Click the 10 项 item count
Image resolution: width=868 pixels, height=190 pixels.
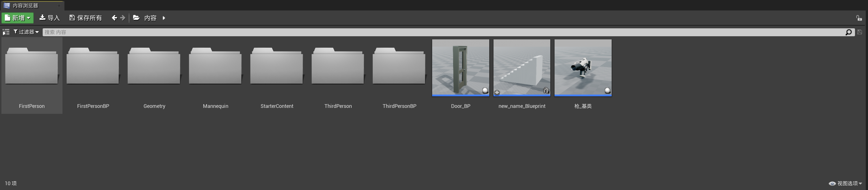11,183
